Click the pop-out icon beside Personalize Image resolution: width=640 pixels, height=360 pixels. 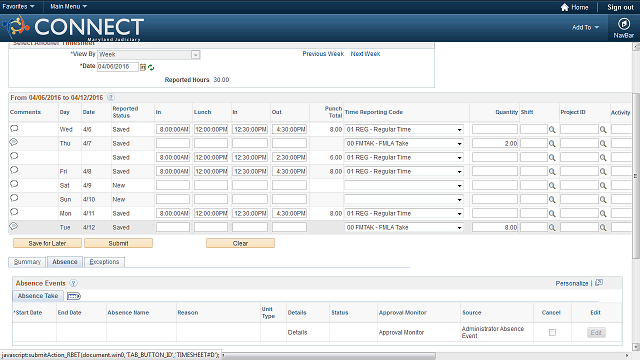pyautogui.click(x=599, y=283)
